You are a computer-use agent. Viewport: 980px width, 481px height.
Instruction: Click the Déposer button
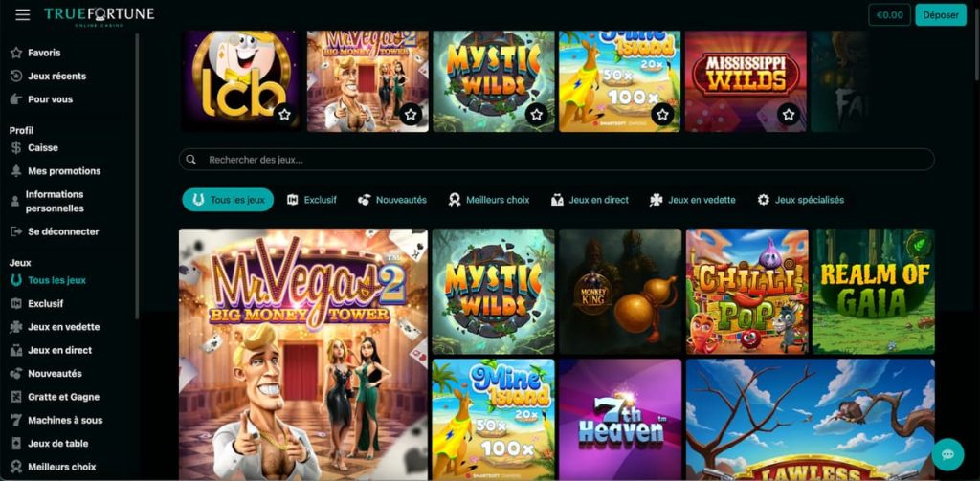(941, 15)
